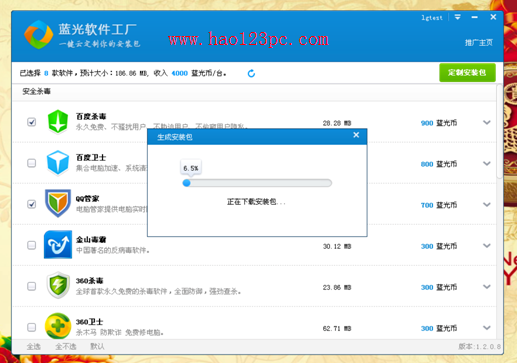Expand the 360卫士 row chevron

click(x=487, y=328)
